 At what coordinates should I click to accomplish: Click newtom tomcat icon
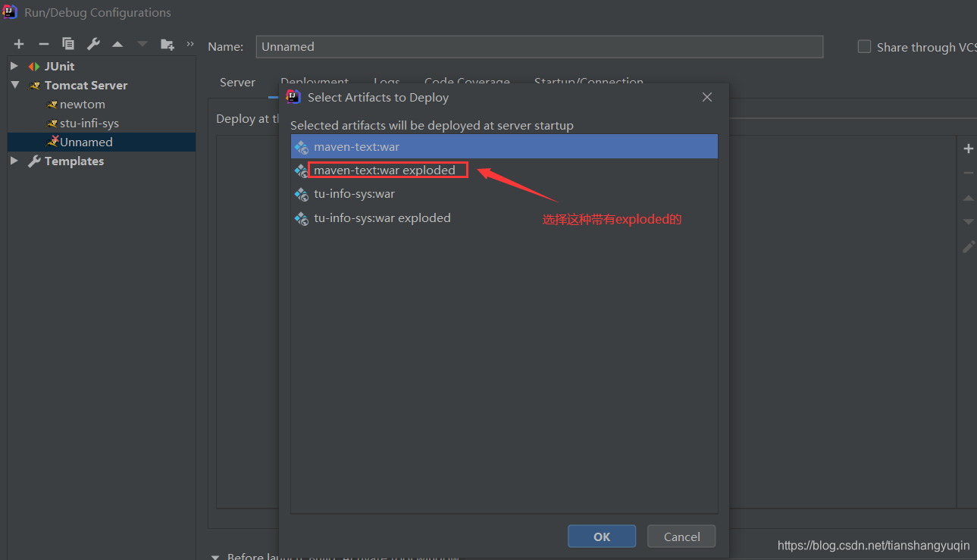coord(52,105)
